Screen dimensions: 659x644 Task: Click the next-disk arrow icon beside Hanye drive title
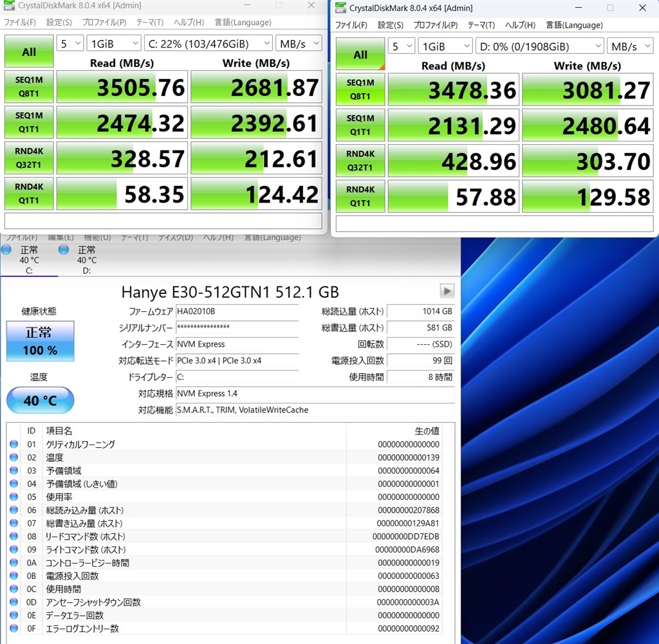[447, 291]
